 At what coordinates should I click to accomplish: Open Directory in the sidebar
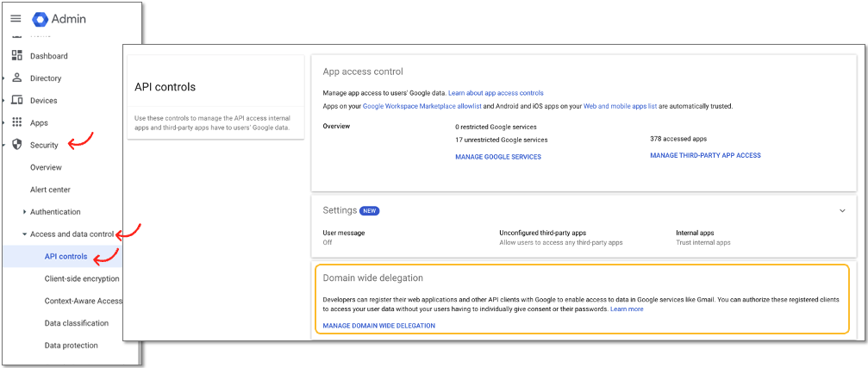(x=46, y=78)
